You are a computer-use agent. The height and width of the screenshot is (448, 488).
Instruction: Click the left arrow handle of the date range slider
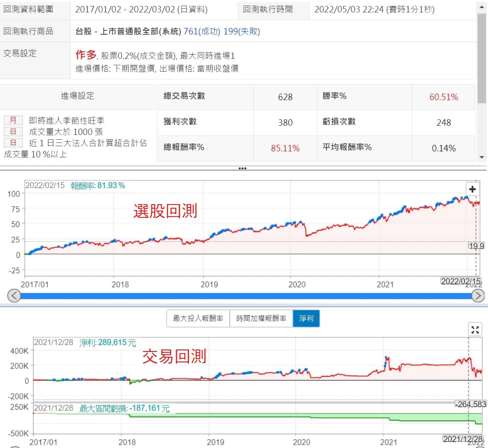tap(14, 296)
